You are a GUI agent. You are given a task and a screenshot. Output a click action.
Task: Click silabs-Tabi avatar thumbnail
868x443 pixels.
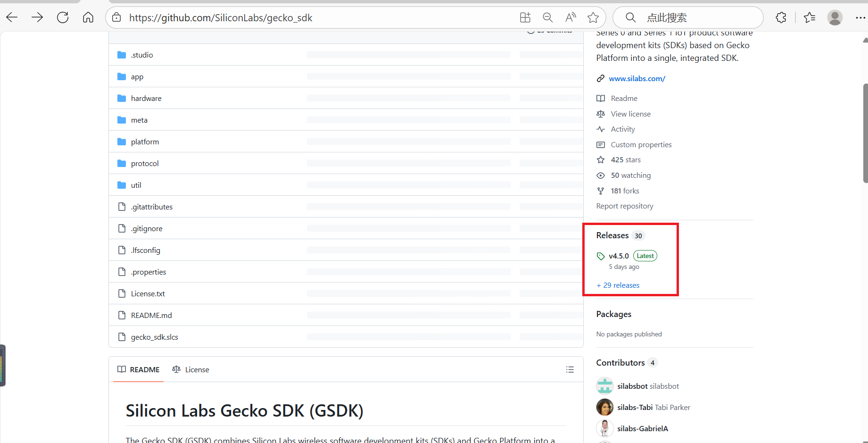click(605, 407)
